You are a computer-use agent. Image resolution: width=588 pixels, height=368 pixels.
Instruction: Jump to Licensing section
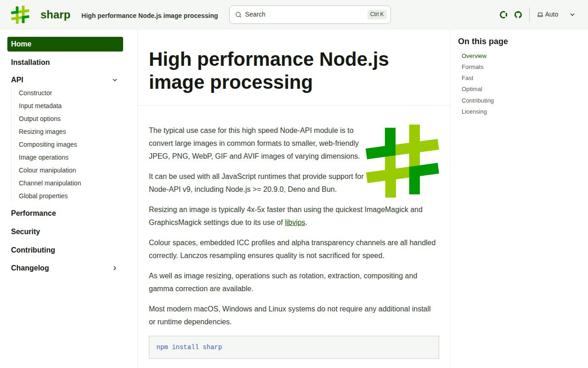474,112
